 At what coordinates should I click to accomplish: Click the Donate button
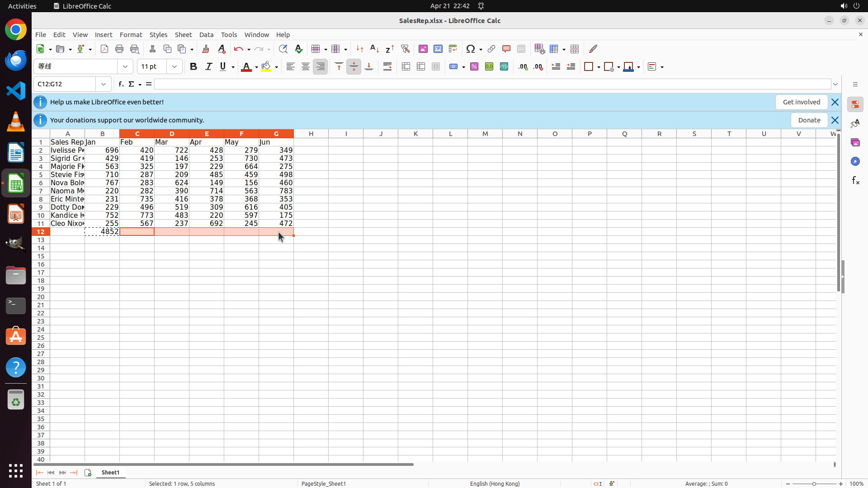pos(809,120)
